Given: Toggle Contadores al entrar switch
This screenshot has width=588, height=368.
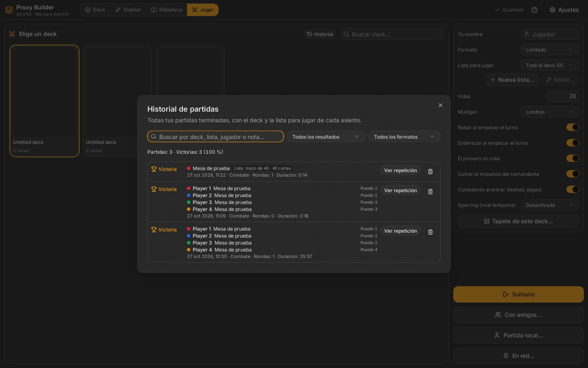Looking at the screenshot, I should click(x=572, y=189).
